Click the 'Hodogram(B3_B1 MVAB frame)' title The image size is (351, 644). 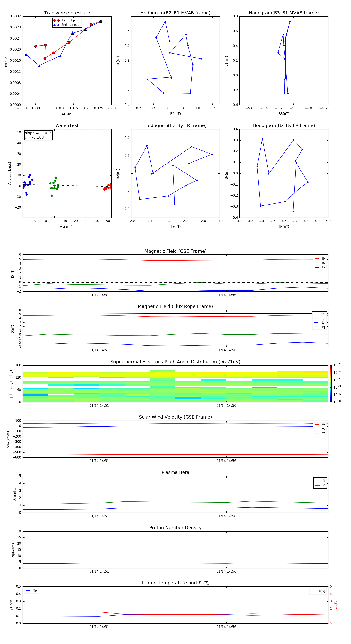[284, 13]
